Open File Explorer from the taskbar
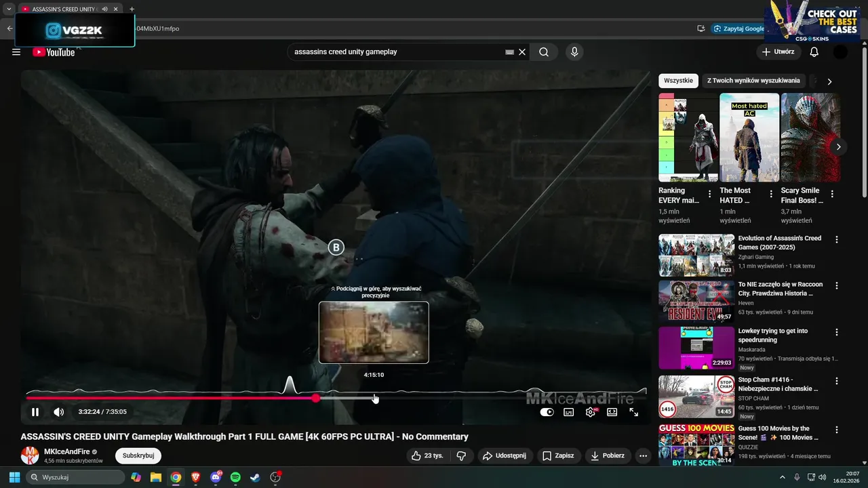The image size is (868, 488). [x=156, y=477]
